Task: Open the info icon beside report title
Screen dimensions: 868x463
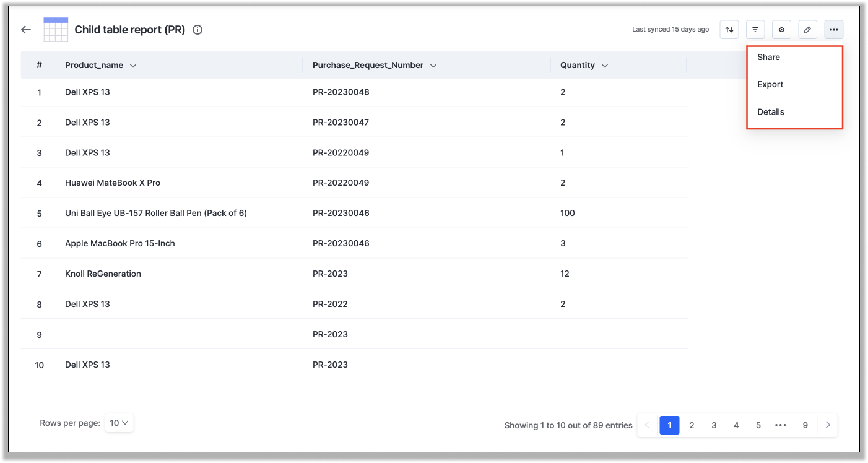Action: tap(197, 30)
